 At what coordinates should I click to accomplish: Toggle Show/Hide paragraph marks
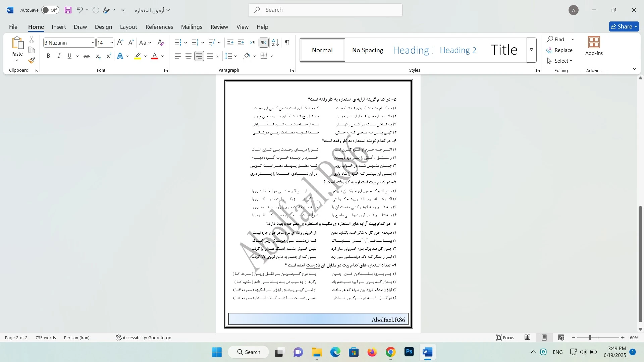pyautogui.click(x=287, y=43)
